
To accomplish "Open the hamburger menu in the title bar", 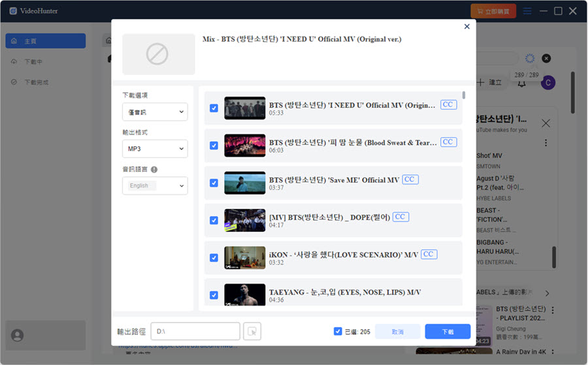I will pos(527,11).
